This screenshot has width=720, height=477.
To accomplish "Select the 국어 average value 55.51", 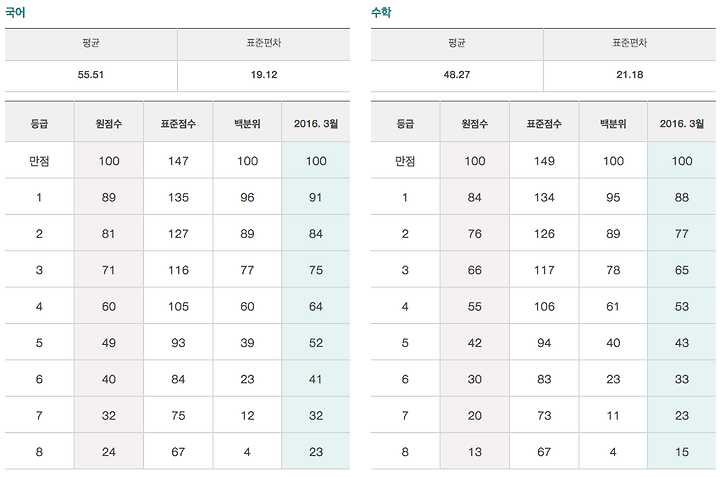I will (x=90, y=75).
